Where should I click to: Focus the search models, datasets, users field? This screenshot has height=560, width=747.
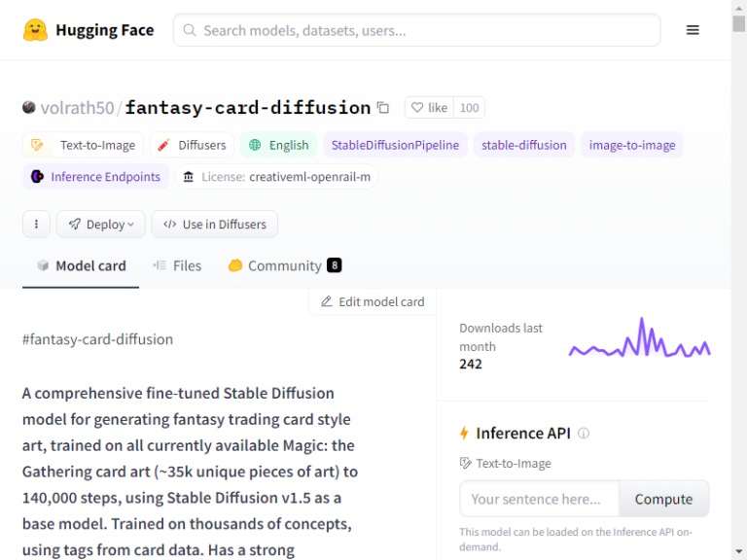point(417,30)
